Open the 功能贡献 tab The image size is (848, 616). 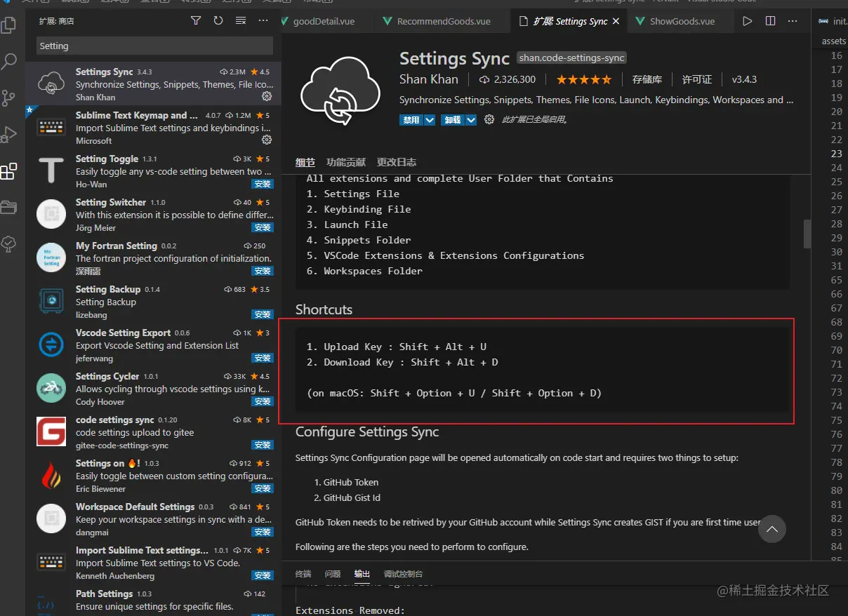(x=346, y=162)
